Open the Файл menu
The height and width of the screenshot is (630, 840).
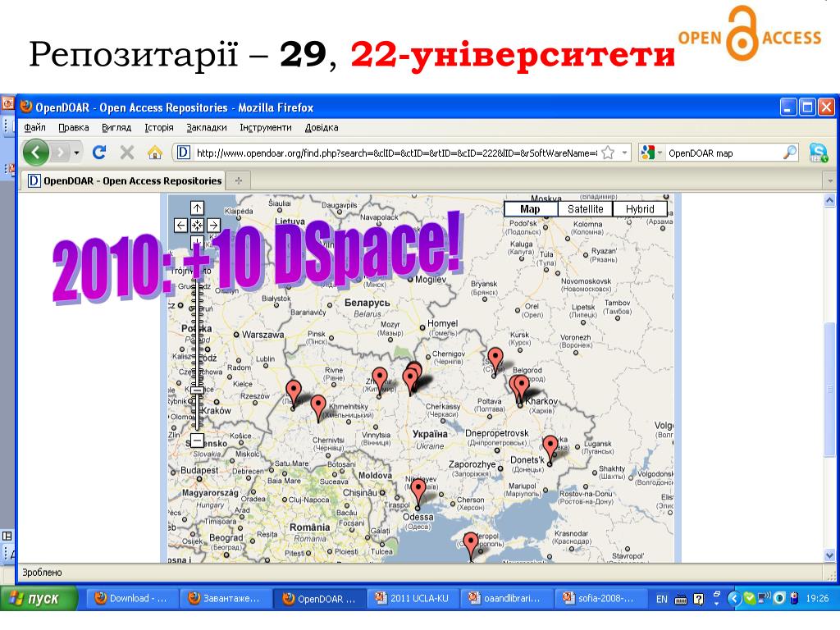click(x=34, y=127)
